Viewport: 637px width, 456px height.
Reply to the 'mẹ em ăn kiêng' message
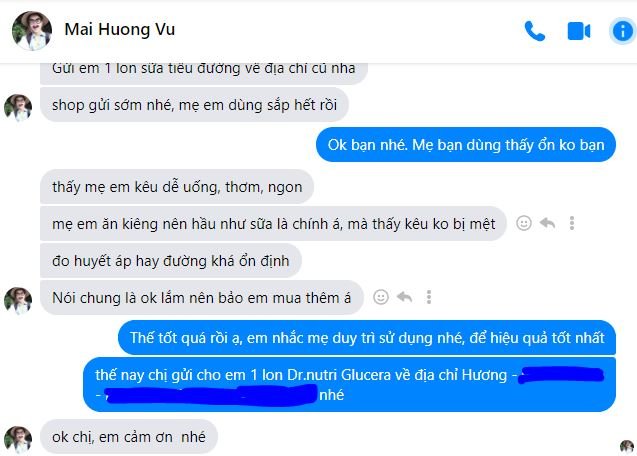click(548, 223)
